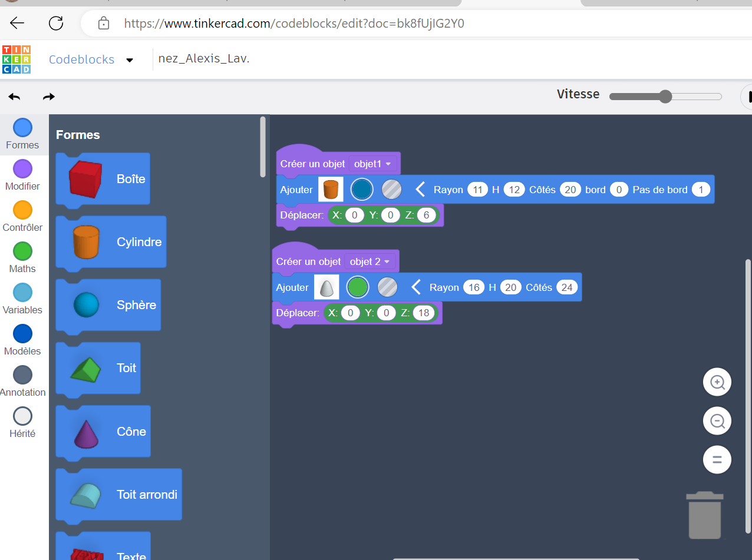Edit the paraboloid H value 20
The image size is (752, 560).
coord(511,287)
